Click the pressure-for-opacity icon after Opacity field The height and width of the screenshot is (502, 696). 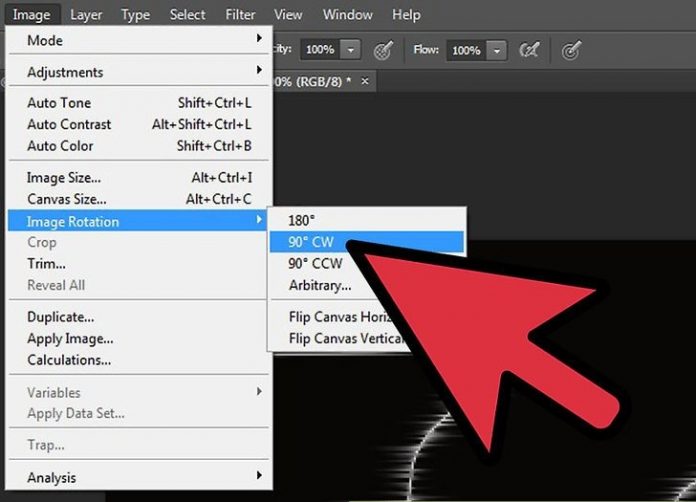[382, 49]
